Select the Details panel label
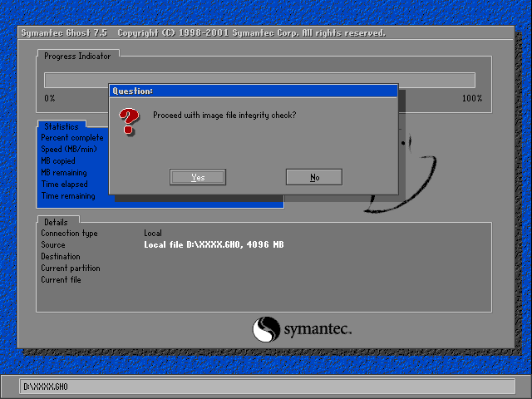The height and width of the screenshot is (399, 532). pyautogui.click(x=56, y=222)
